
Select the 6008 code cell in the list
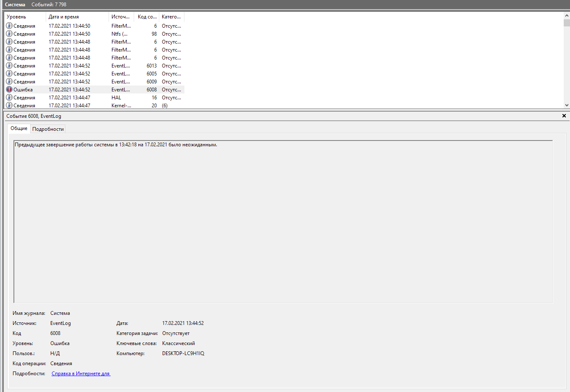152,90
